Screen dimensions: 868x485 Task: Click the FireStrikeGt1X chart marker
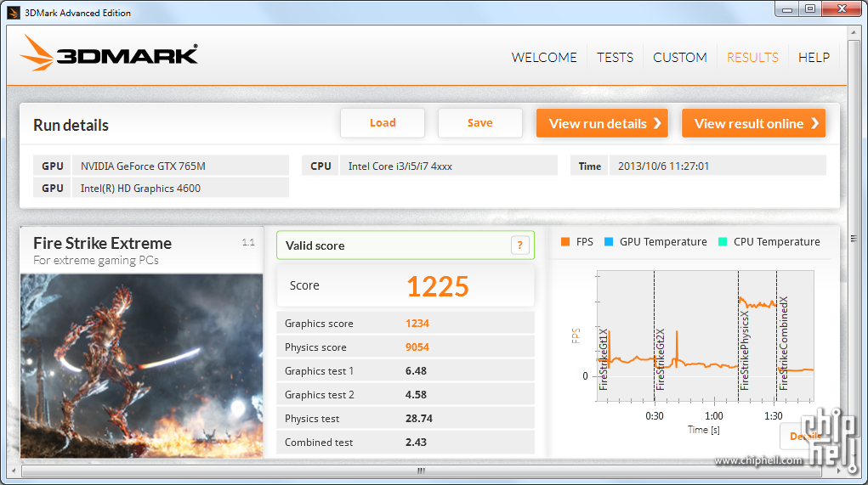(604, 359)
